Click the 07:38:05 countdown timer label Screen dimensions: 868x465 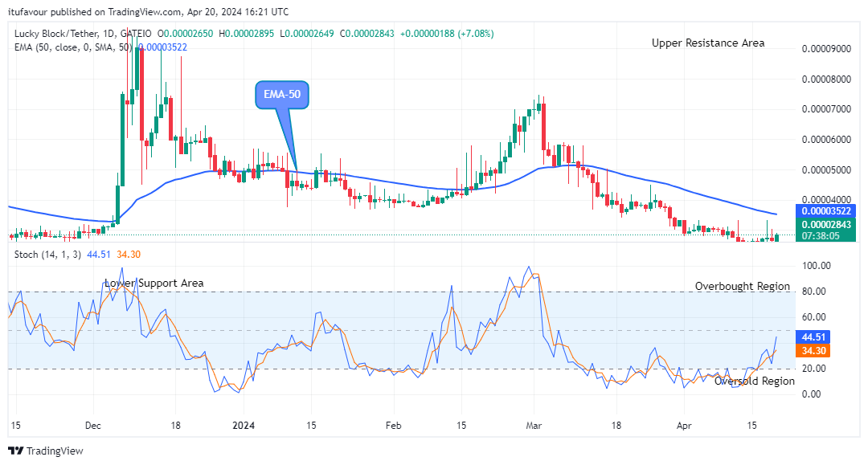[x=821, y=236]
